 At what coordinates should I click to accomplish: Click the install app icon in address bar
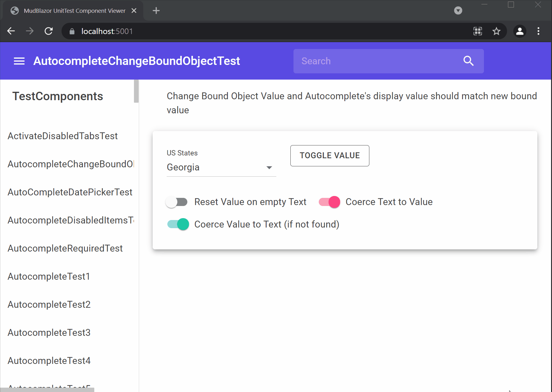tap(478, 31)
